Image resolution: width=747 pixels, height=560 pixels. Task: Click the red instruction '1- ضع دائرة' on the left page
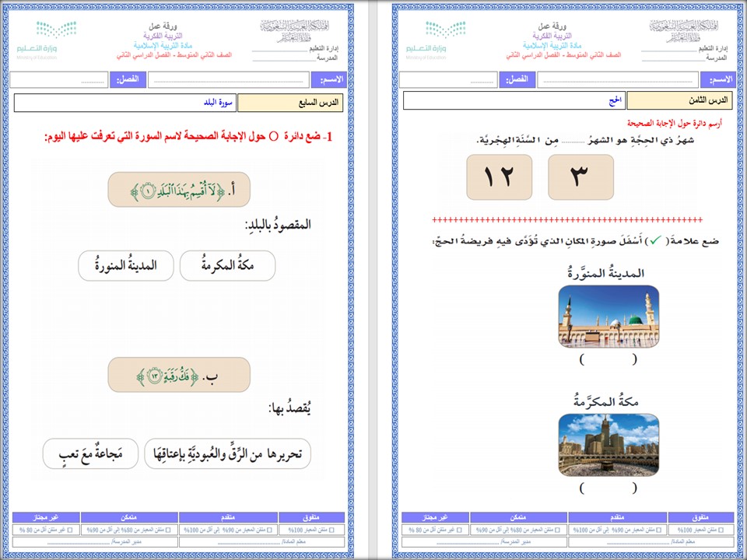pyautogui.click(x=188, y=137)
